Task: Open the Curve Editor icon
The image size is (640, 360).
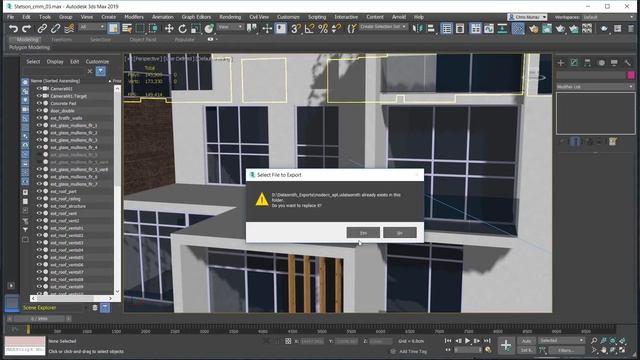Action: (x=489, y=29)
